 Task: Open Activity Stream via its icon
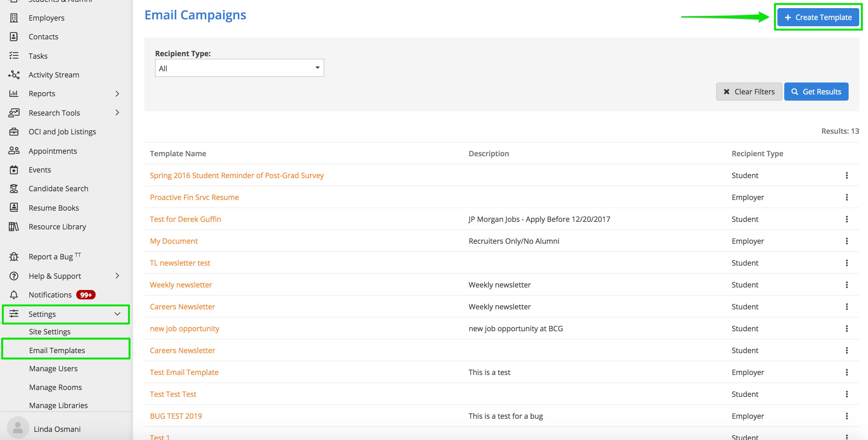(x=14, y=75)
